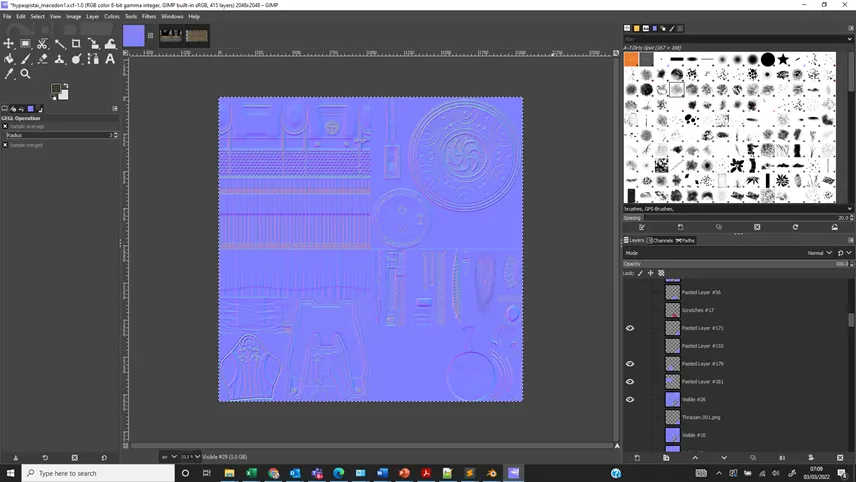
Task: Create a new layer group
Action: click(x=666, y=457)
